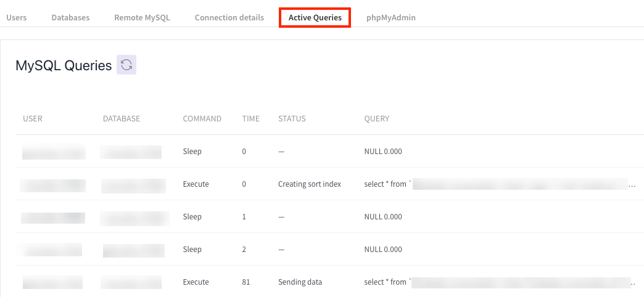The height and width of the screenshot is (297, 644).
Task: Click the USER column header
Action: 33,118
